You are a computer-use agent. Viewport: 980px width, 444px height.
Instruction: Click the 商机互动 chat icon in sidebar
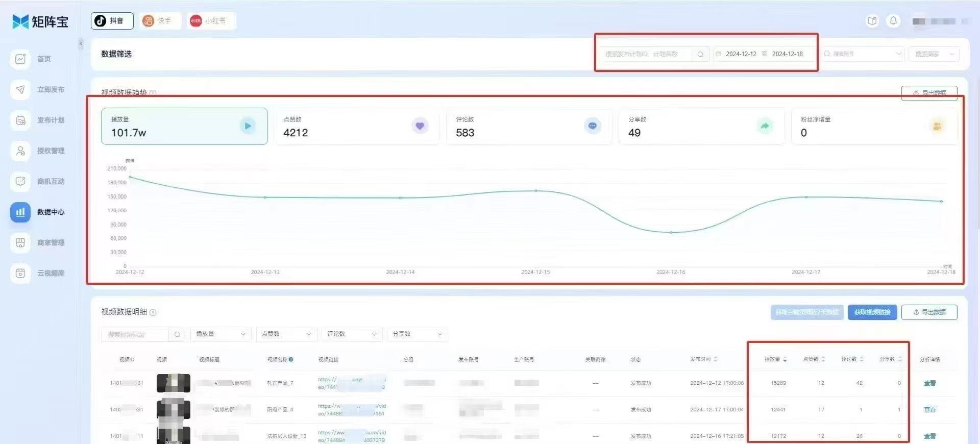point(20,181)
